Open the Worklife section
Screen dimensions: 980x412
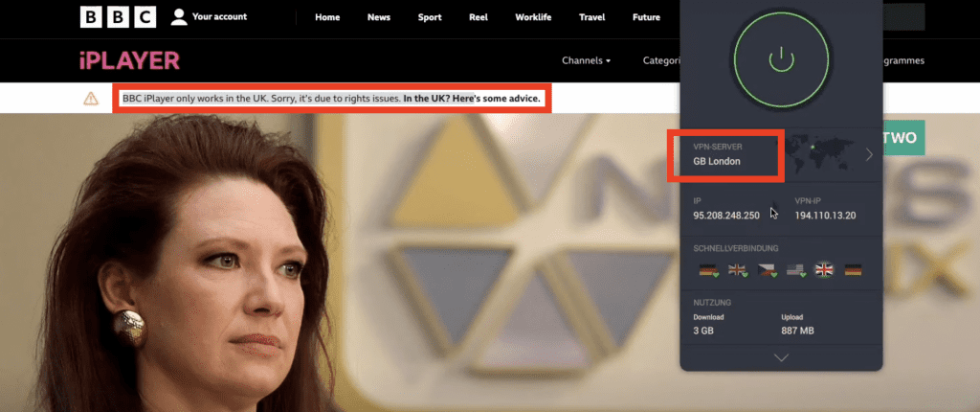(x=533, y=17)
